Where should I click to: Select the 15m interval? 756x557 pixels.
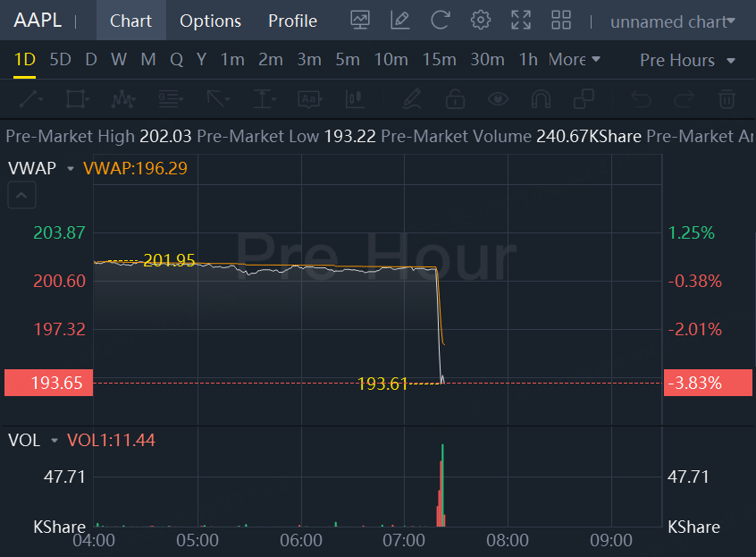pos(439,60)
